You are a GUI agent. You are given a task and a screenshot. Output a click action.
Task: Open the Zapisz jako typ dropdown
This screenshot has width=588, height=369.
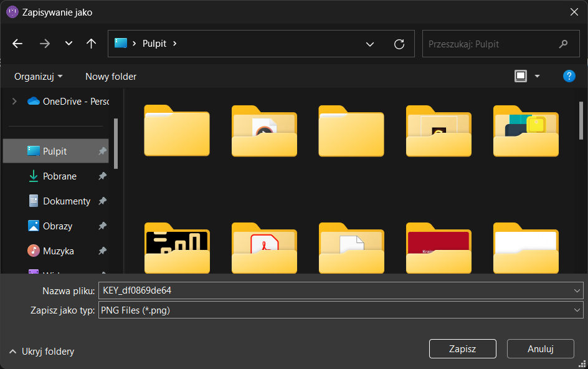coord(340,310)
